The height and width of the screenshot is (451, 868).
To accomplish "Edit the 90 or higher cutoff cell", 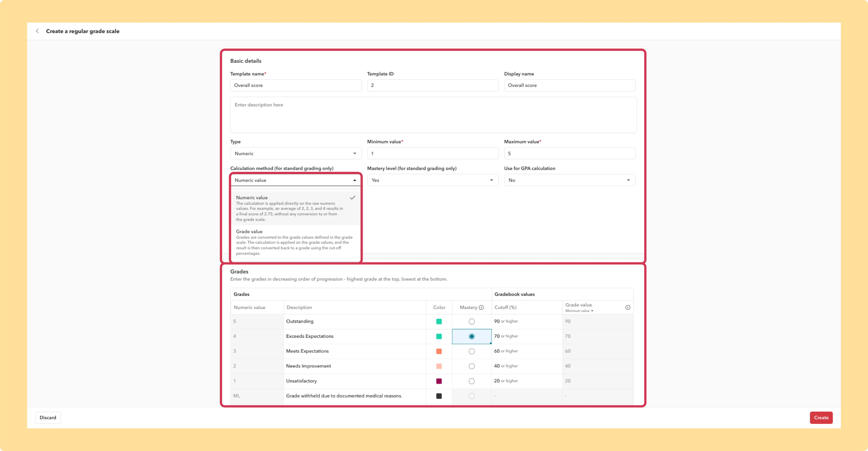I will pyautogui.click(x=527, y=322).
